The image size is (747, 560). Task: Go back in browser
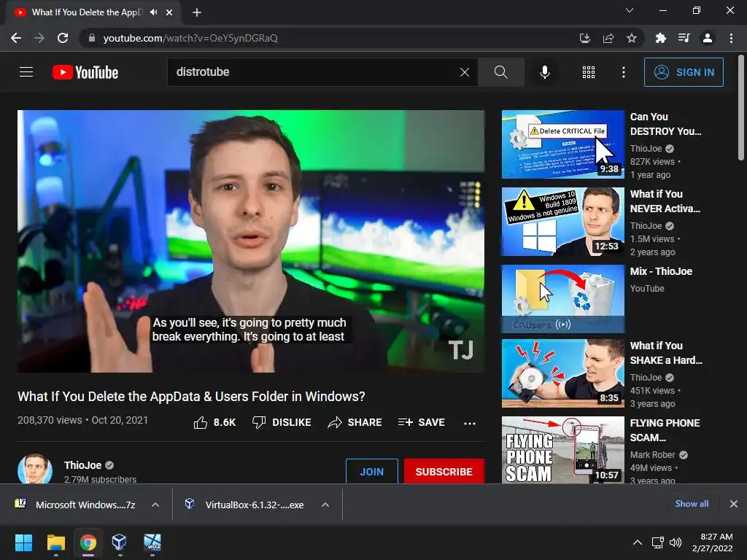tap(16, 38)
